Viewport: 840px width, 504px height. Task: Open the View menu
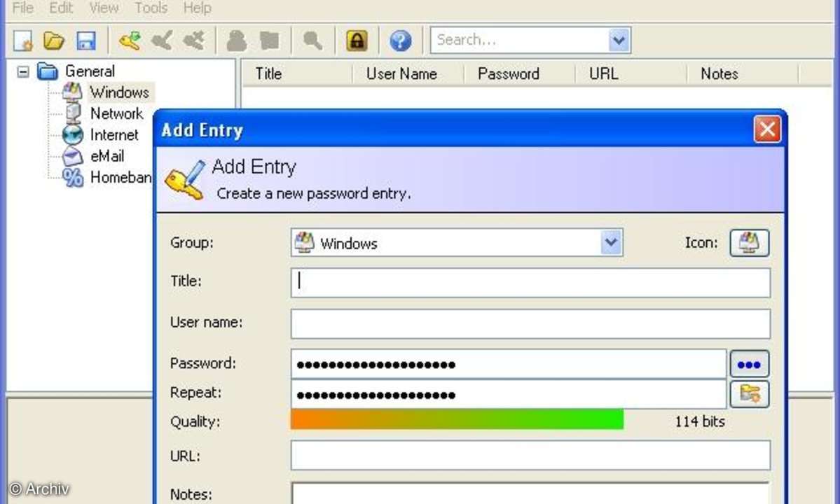pyautogui.click(x=104, y=8)
